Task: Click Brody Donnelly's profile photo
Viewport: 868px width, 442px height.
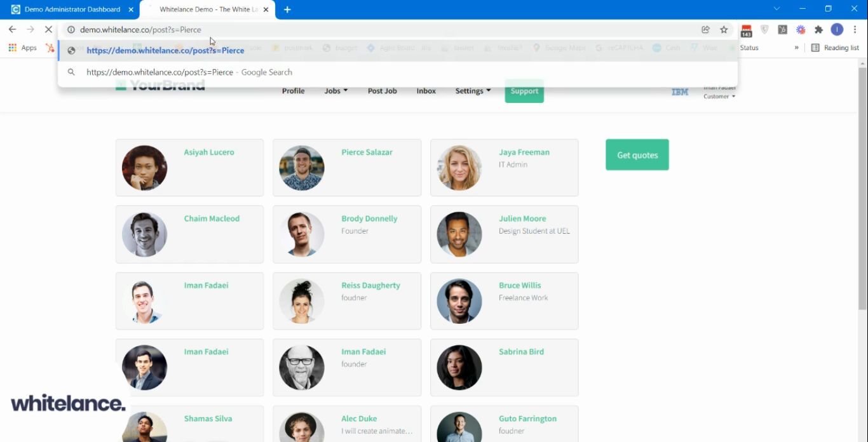Action: [x=302, y=234]
